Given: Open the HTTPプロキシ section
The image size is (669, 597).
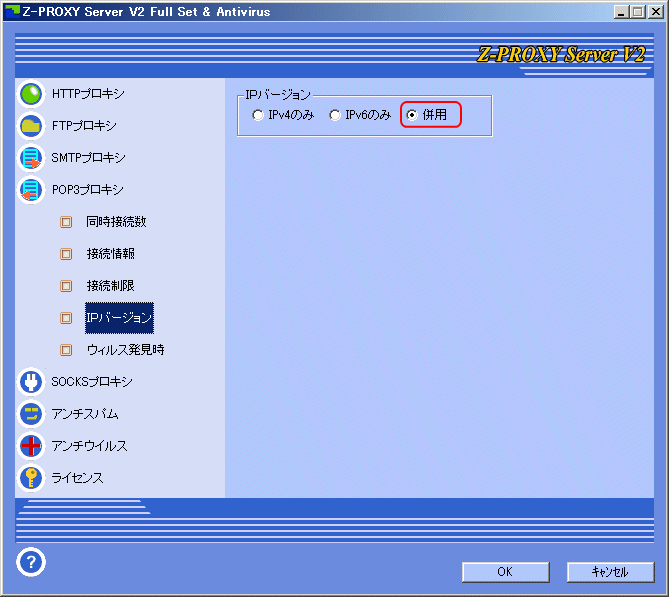Looking at the screenshot, I should tap(88, 94).
